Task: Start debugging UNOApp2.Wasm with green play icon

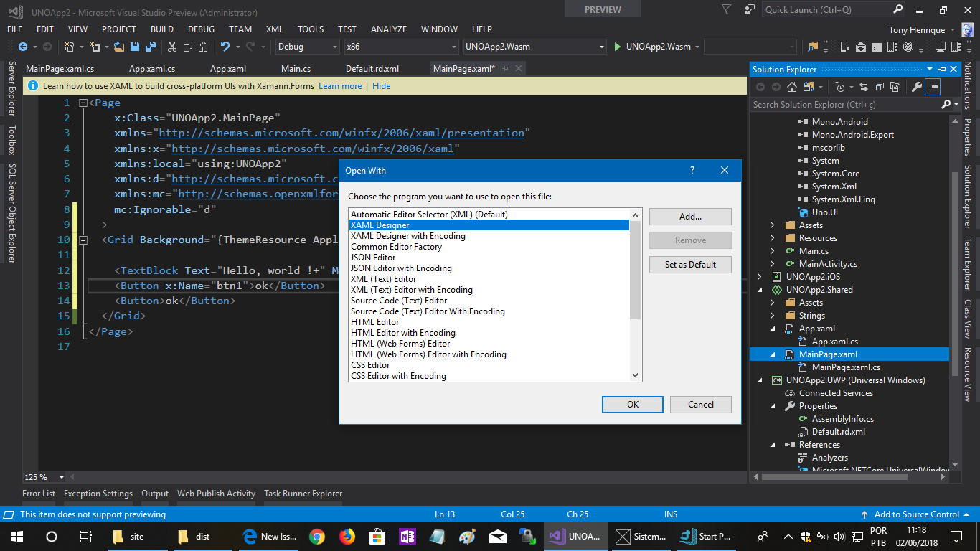Action: [618, 46]
